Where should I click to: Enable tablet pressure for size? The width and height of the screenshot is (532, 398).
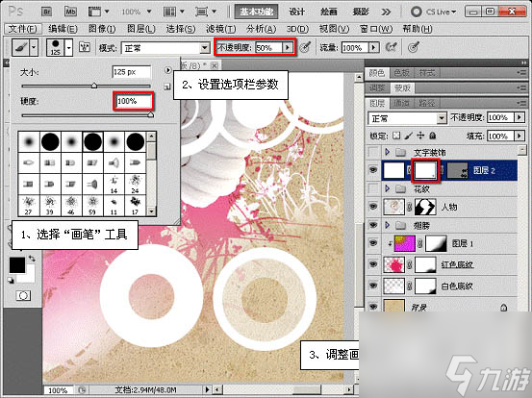[x=413, y=47]
